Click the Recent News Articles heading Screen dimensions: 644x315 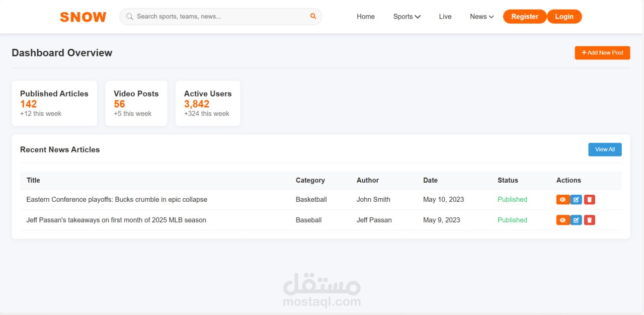[x=60, y=149]
